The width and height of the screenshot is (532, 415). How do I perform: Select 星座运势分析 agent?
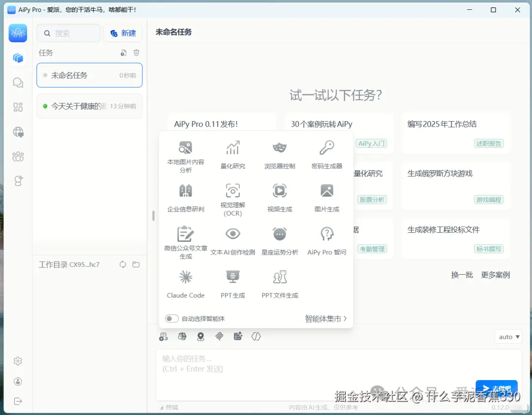(x=280, y=241)
